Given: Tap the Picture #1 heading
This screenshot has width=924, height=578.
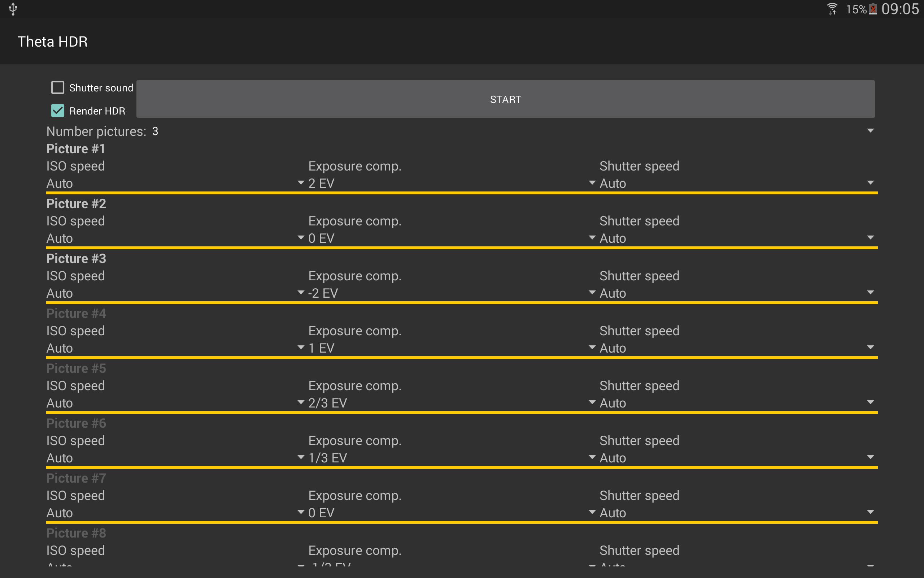Looking at the screenshot, I should [x=75, y=149].
